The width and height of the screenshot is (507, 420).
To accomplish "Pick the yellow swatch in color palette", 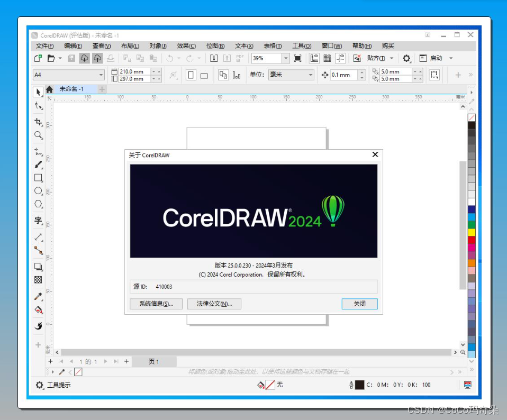I will point(472,232).
